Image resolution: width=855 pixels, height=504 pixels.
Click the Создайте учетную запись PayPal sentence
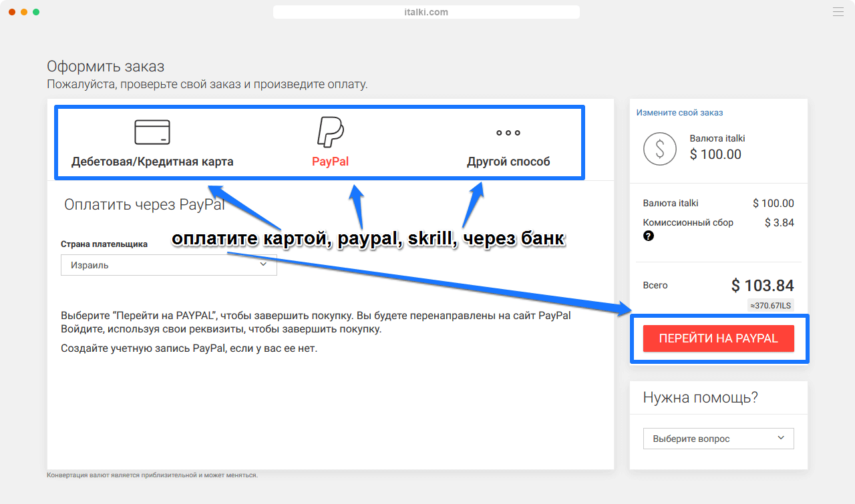pos(189,348)
